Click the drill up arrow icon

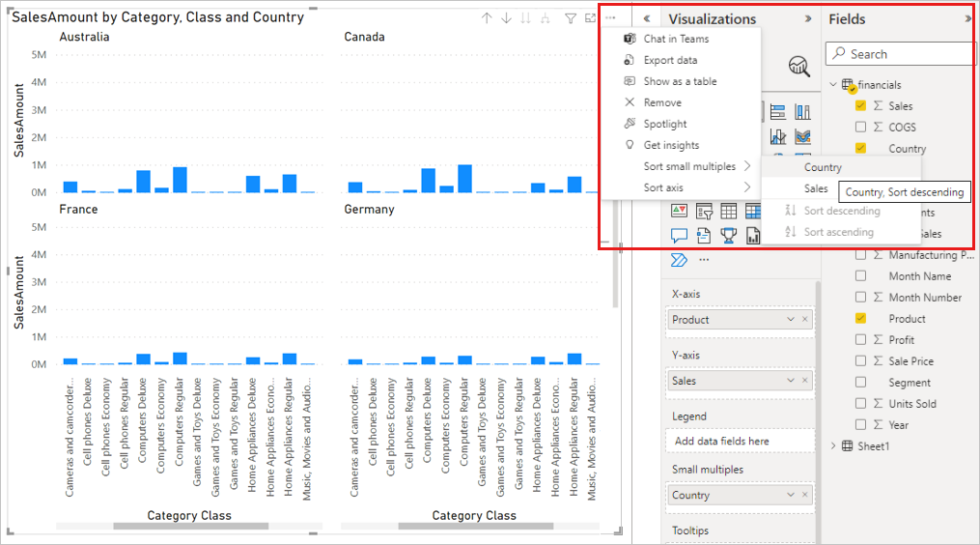pos(487,18)
